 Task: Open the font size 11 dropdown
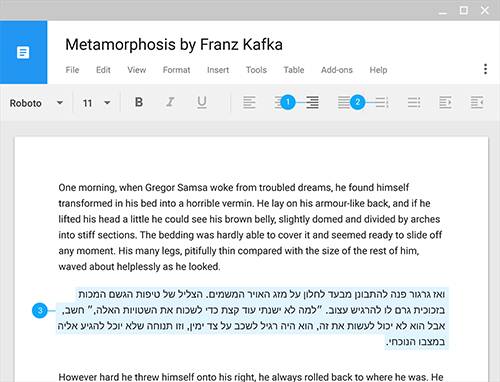[x=97, y=103]
